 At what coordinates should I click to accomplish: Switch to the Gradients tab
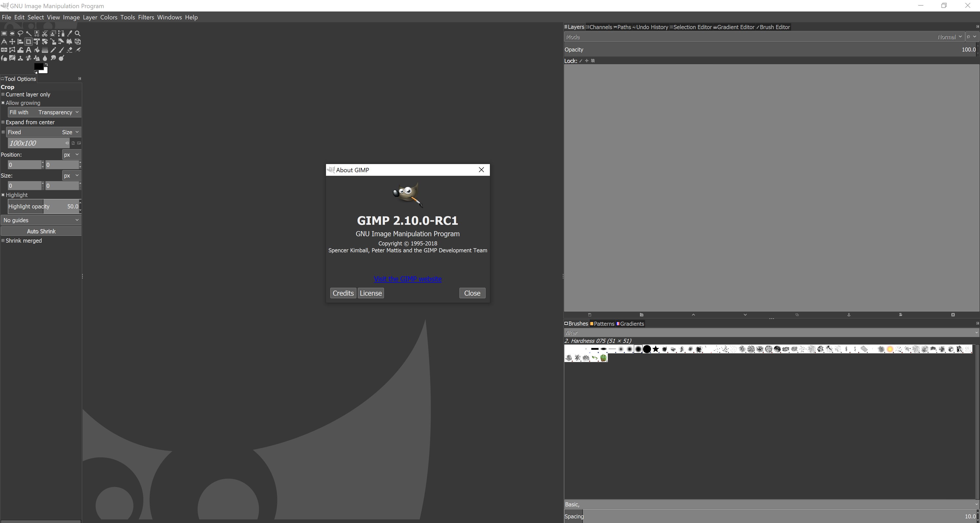tap(630, 324)
